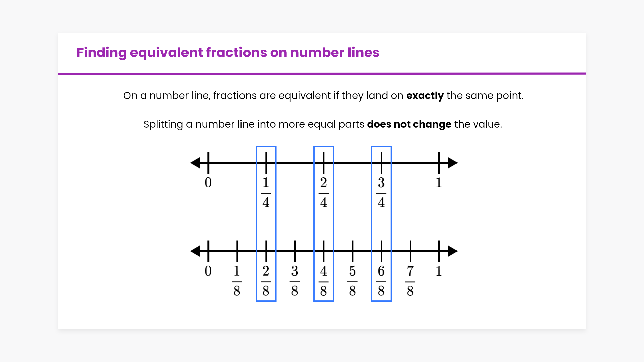Screen dimensions: 644x362
Task: Click the right arrowhead of the fourths line
Action: (x=452, y=163)
